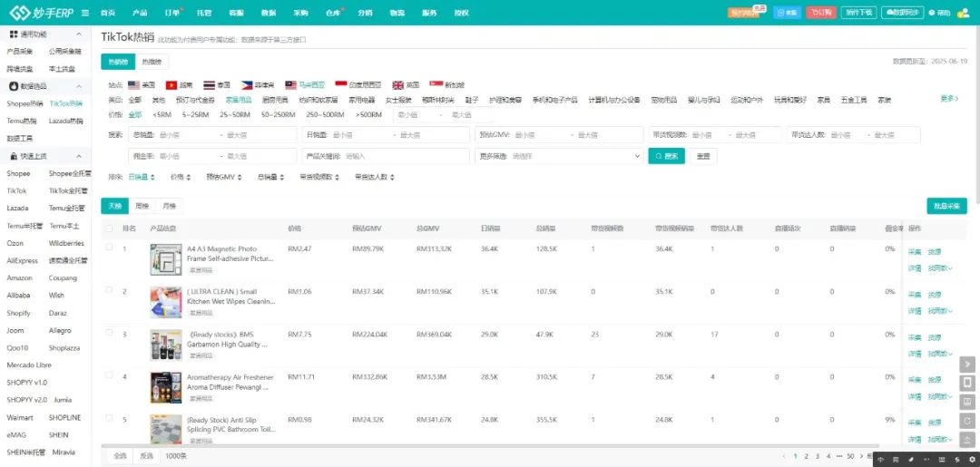Collapse the 数据选品 sidebar section

79,86
